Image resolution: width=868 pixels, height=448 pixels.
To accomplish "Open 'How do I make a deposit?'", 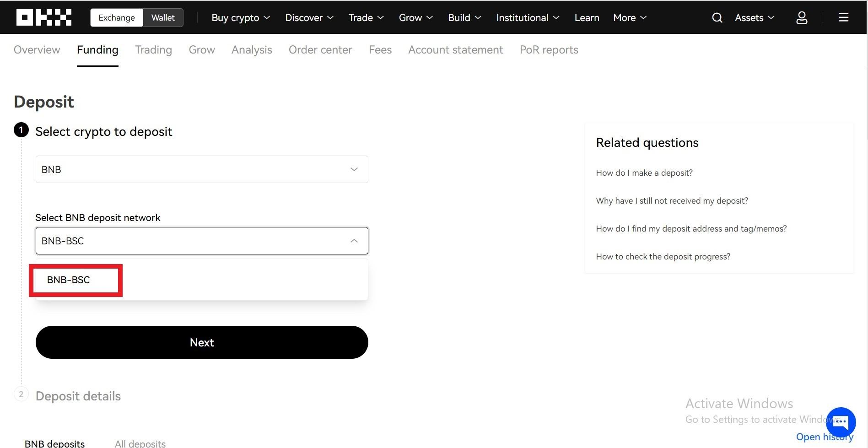I will [644, 173].
